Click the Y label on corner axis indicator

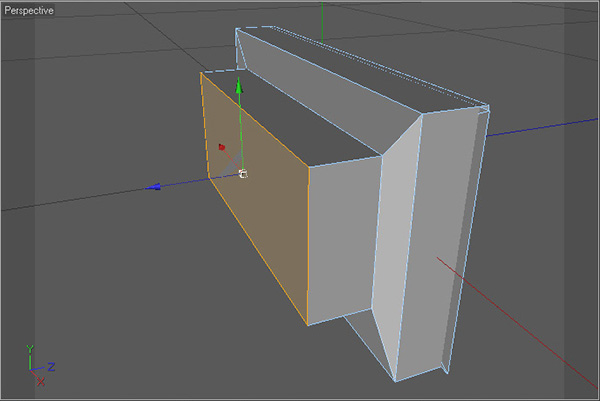coord(30,349)
